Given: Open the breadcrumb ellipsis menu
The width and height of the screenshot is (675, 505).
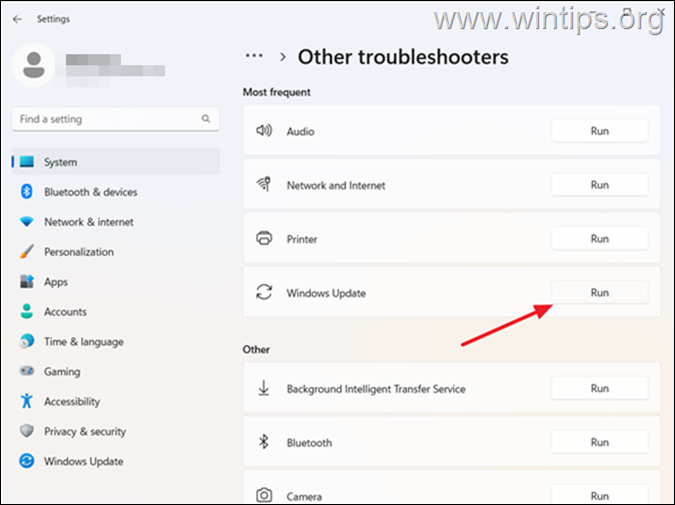Looking at the screenshot, I should 254,56.
